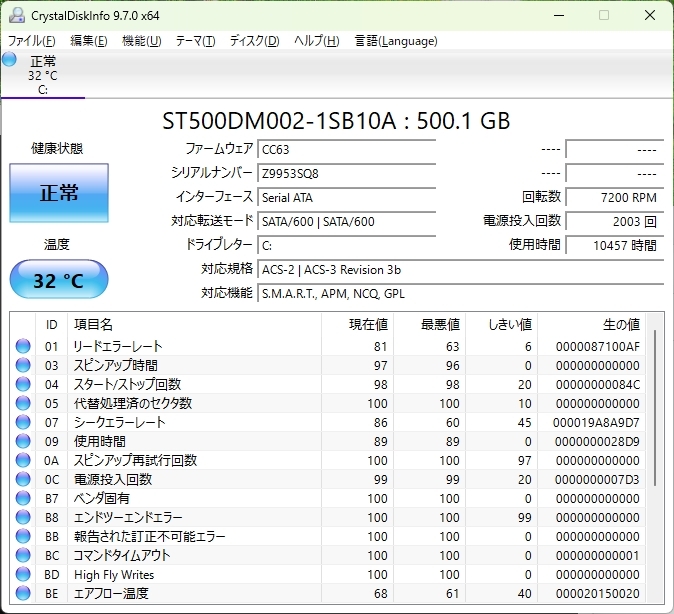
Task: Click the 32 °C temperature button
Action: [59, 279]
